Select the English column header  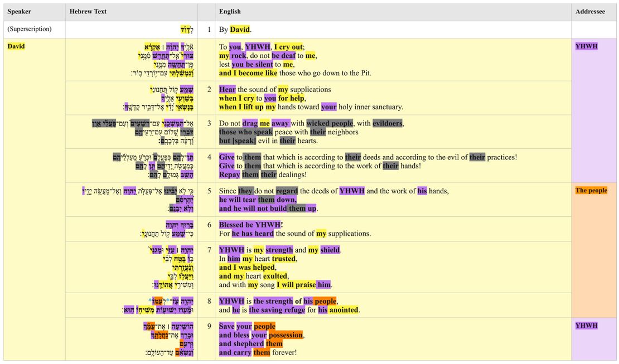[x=230, y=12]
